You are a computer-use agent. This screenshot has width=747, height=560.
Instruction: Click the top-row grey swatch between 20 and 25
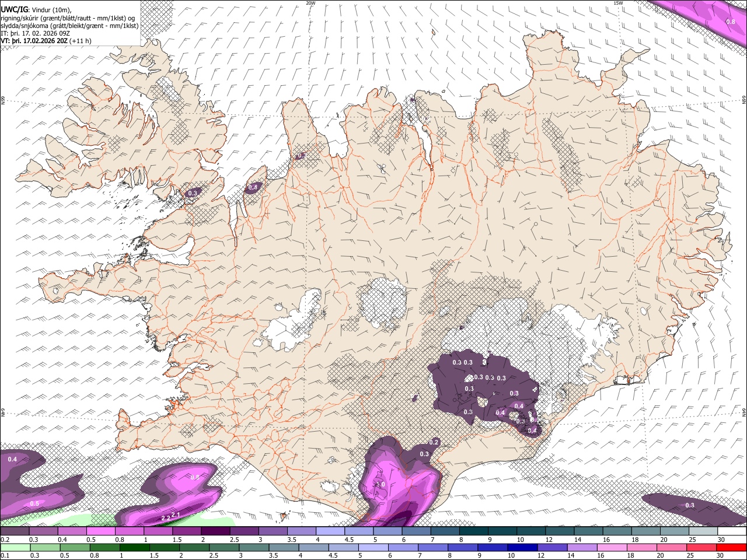675,531
